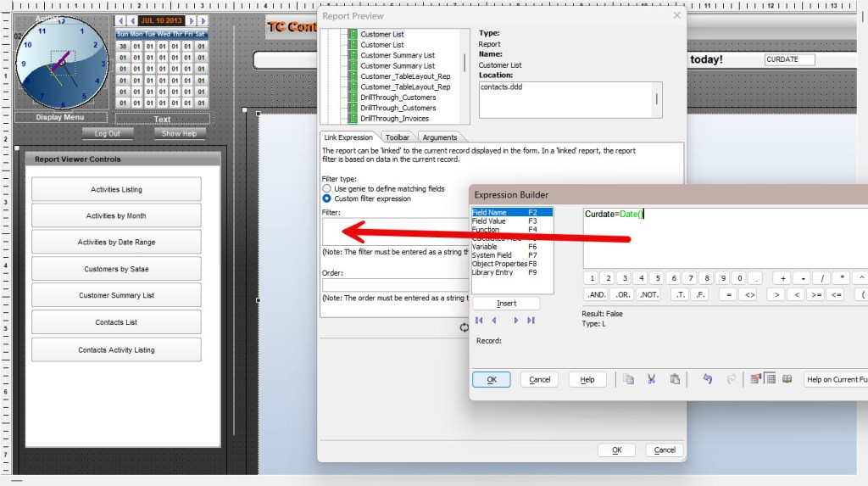868x486 pixels.
Task: Select 'Custom filter expression' radio button
Action: (327, 198)
